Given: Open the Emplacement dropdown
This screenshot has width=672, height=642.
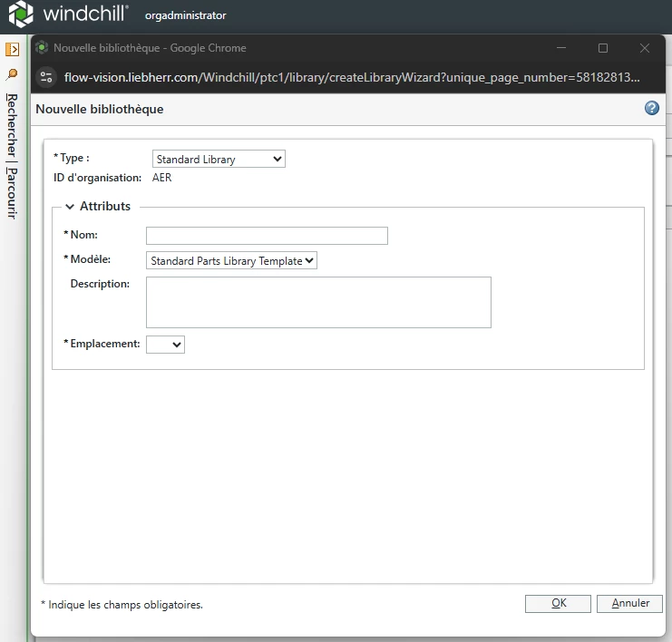Looking at the screenshot, I should point(165,345).
